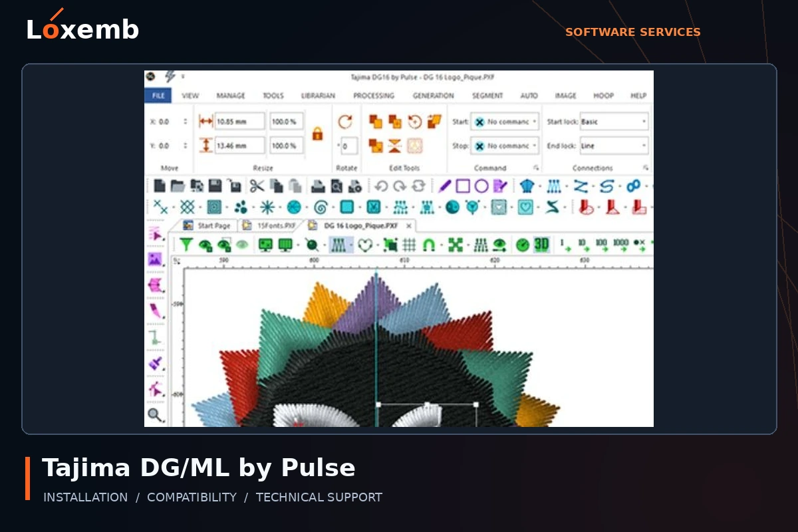Open the Stop command dropdown
Image resolution: width=798 pixels, height=532 pixels.
[505, 146]
